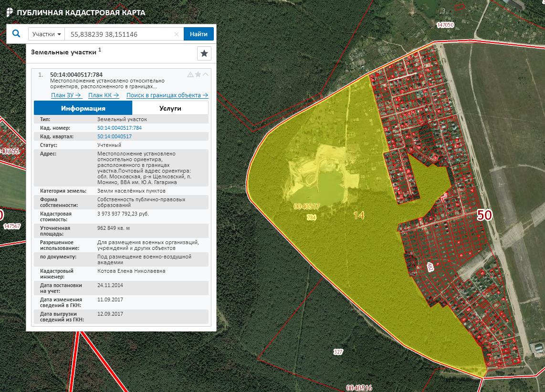Image resolution: width=545 pixels, height=392 pixels.
Task: Collapse the parcel result card chevron
Action: [x=206, y=74]
